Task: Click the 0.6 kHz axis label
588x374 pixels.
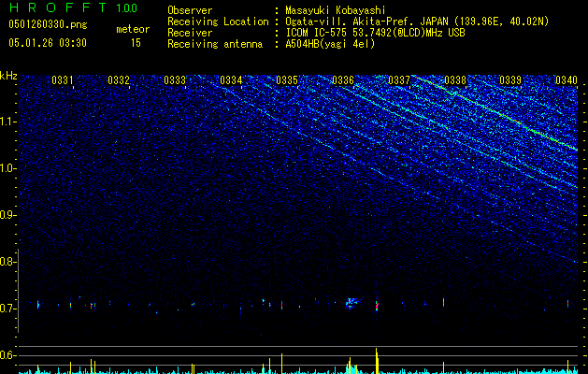Action: coord(7,355)
